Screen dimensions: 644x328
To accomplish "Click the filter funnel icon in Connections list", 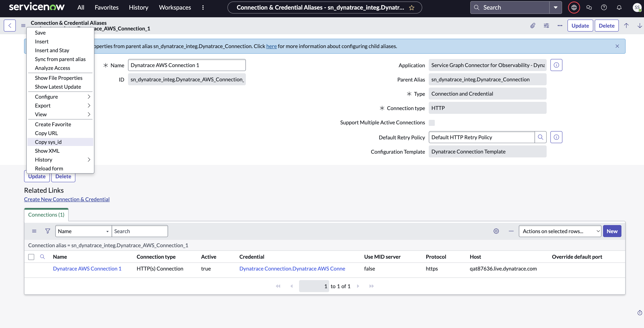I will 48,231.
